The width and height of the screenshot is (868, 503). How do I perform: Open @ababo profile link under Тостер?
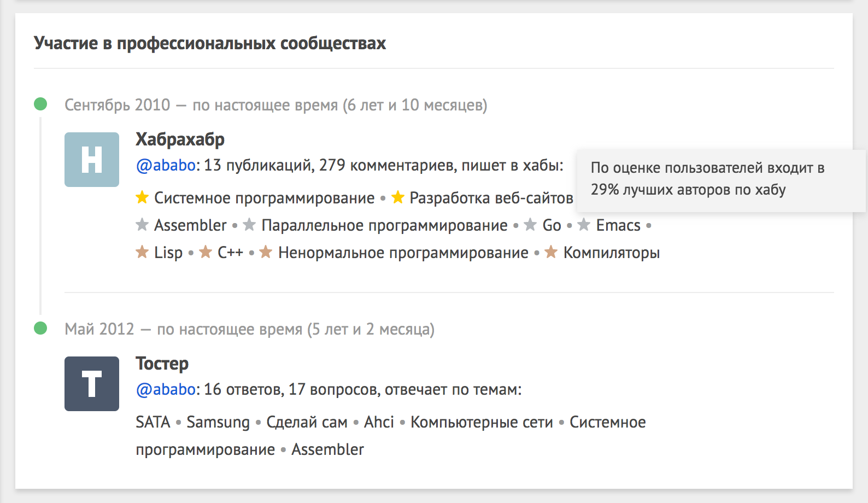(166, 389)
